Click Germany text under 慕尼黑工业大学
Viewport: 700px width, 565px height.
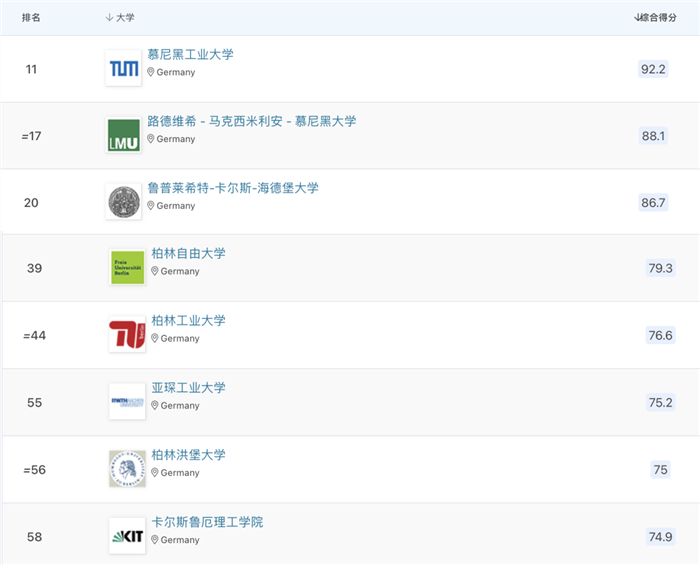(x=176, y=72)
